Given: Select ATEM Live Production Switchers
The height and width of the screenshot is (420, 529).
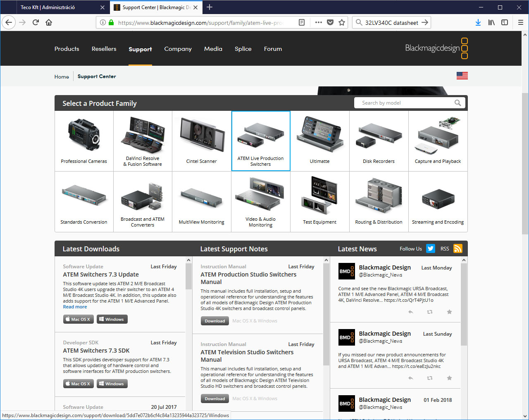Looking at the screenshot, I should (x=261, y=141).
